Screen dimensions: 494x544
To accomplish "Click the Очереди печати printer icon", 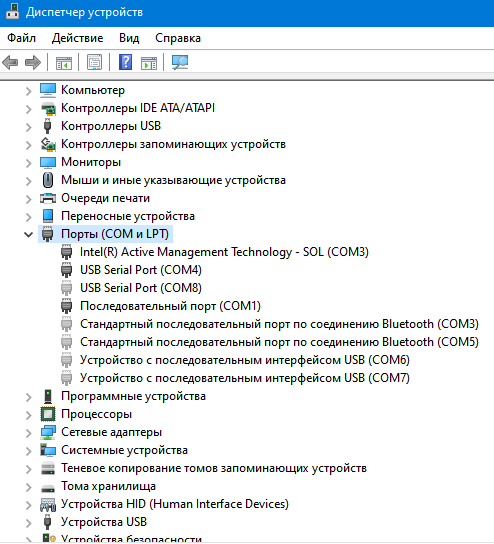I will point(48,198).
